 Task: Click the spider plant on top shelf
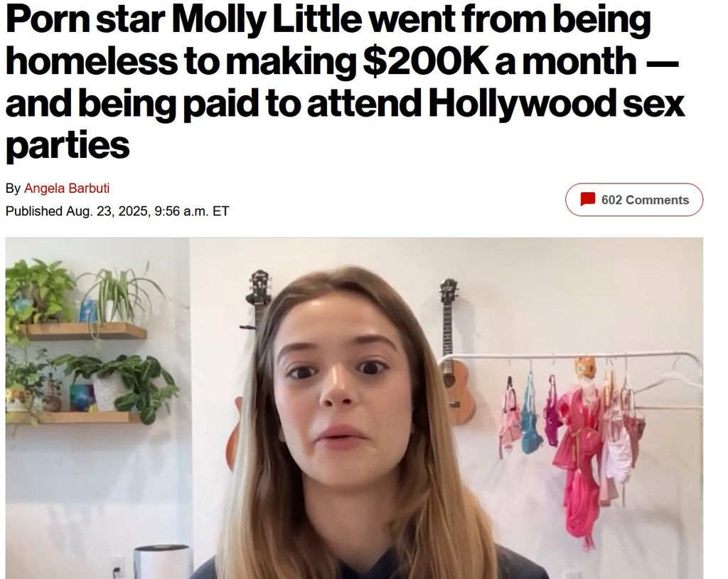(119, 295)
